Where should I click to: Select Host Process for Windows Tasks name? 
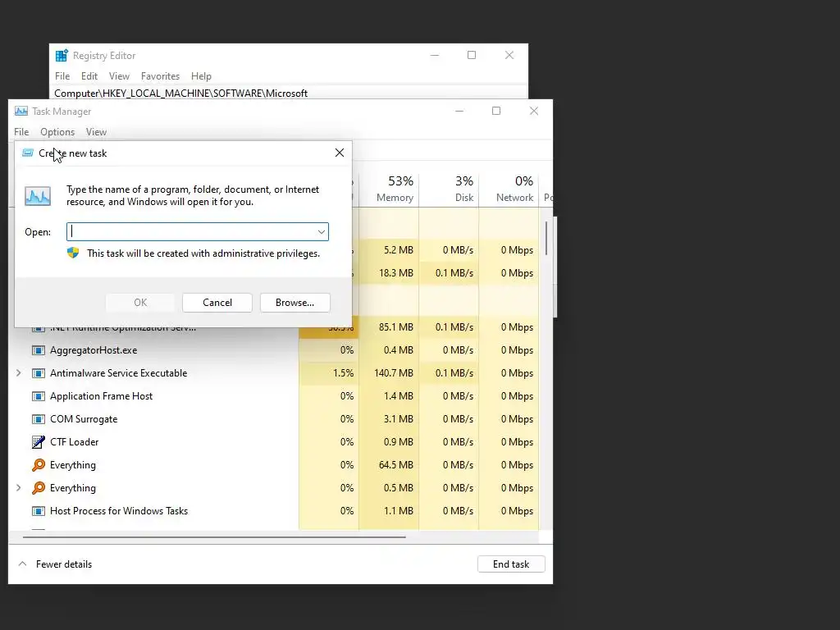(119, 511)
